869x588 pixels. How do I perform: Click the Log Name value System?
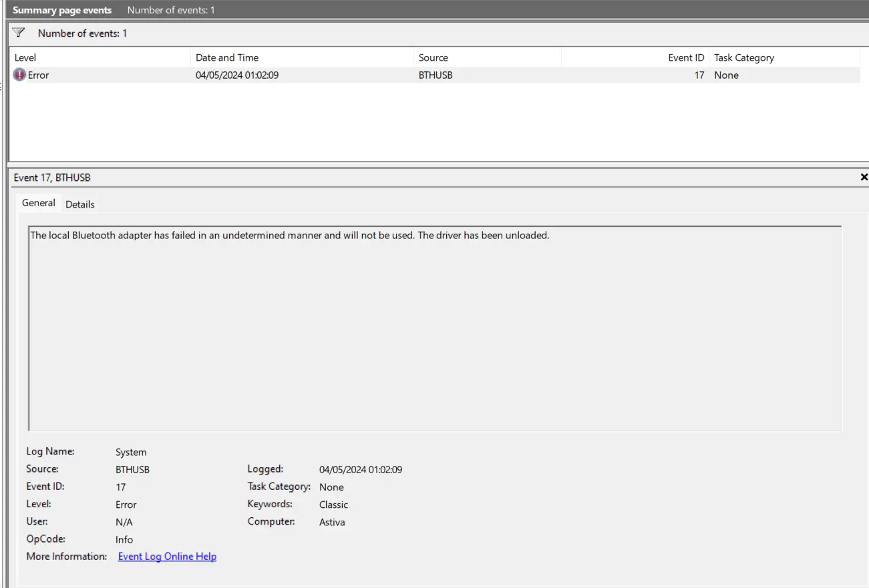click(131, 452)
